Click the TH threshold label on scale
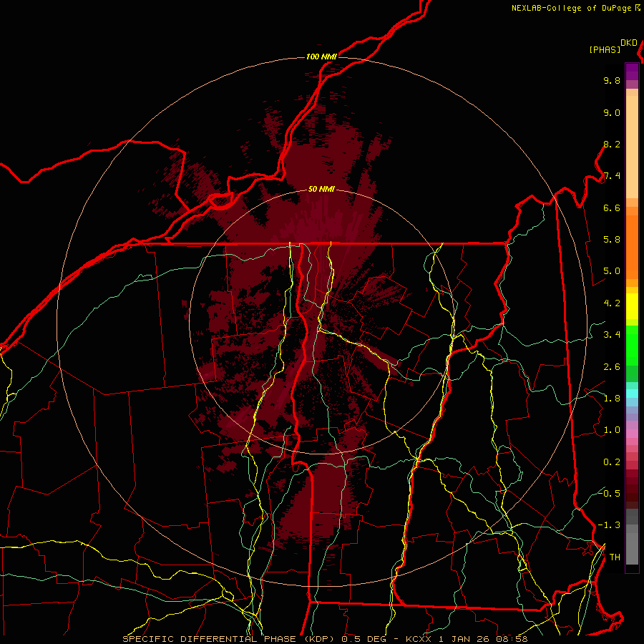This screenshot has height=644, width=644. (x=615, y=557)
